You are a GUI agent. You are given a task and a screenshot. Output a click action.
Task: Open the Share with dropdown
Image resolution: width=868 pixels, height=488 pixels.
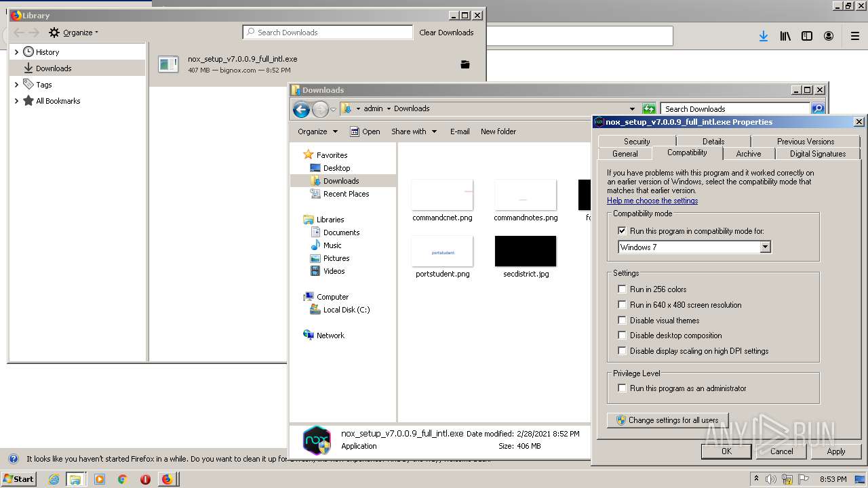pyautogui.click(x=414, y=131)
